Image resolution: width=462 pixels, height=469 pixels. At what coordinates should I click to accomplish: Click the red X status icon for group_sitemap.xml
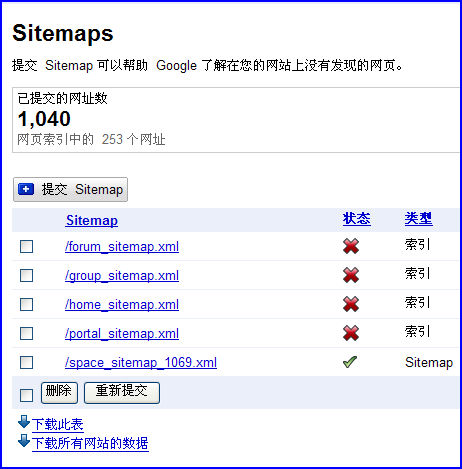tap(351, 275)
